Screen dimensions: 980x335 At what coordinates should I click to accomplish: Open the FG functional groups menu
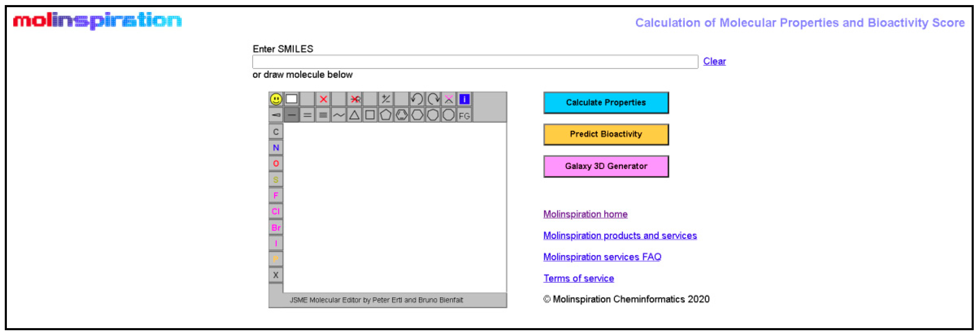point(464,115)
